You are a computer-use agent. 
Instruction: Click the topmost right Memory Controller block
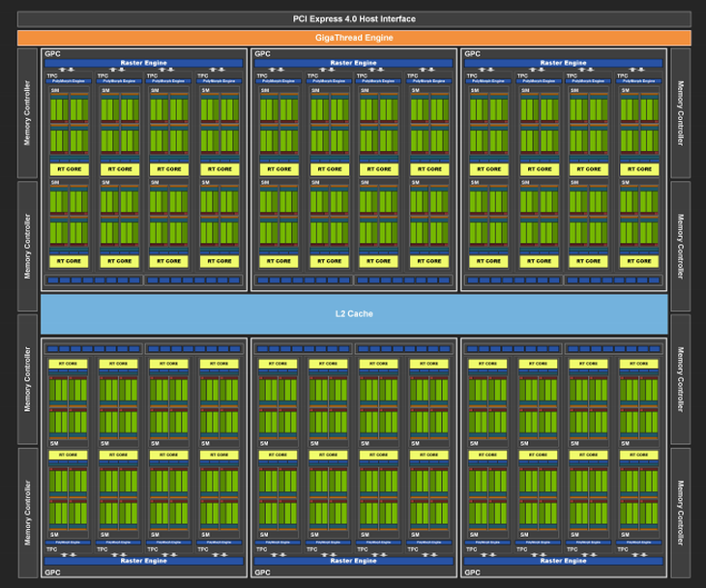tap(680, 113)
